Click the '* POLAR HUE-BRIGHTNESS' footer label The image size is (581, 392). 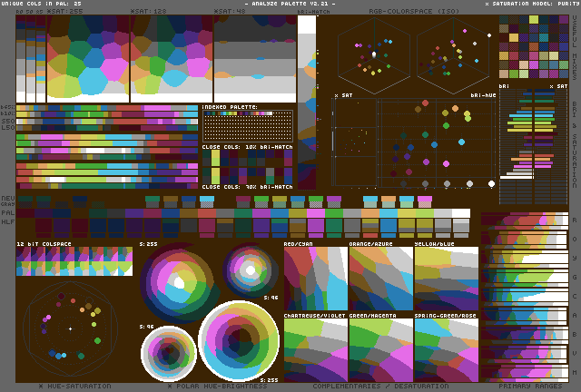tap(217, 386)
